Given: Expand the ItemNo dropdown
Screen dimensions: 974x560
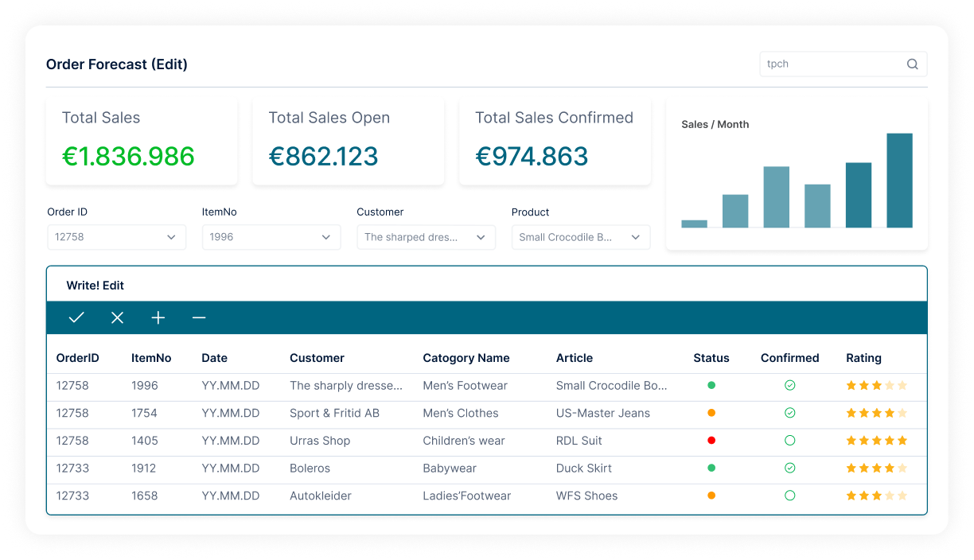Looking at the screenshot, I should 271,237.
